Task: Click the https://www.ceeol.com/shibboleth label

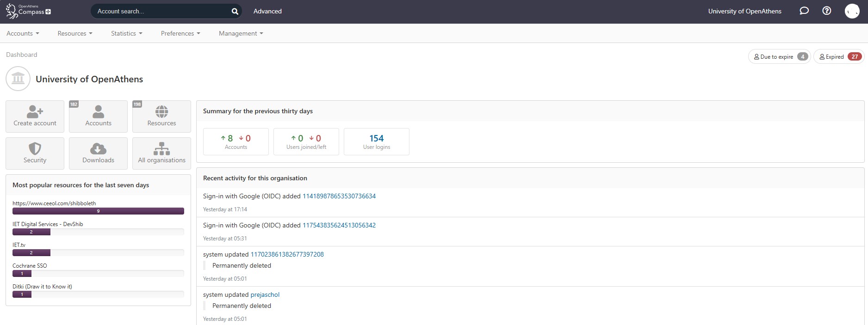Action: click(x=54, y=203)
